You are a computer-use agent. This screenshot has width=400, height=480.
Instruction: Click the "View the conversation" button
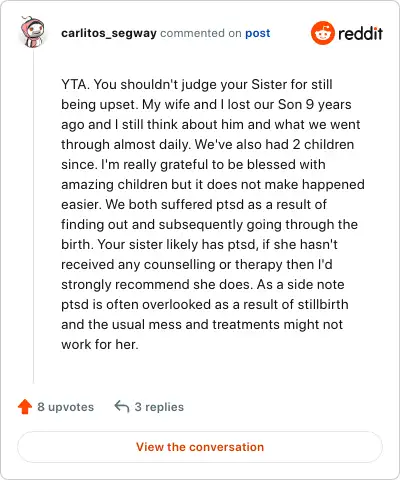click(200, 447)
